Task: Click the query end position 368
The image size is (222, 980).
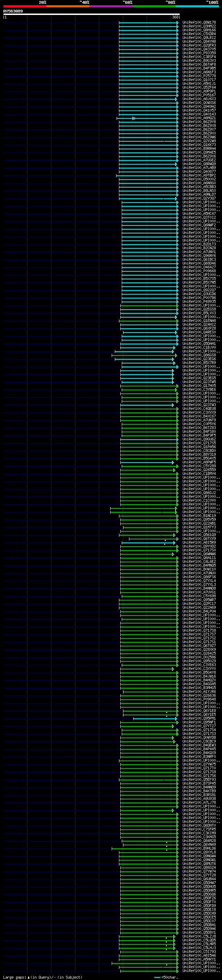Action: (175, 17)
